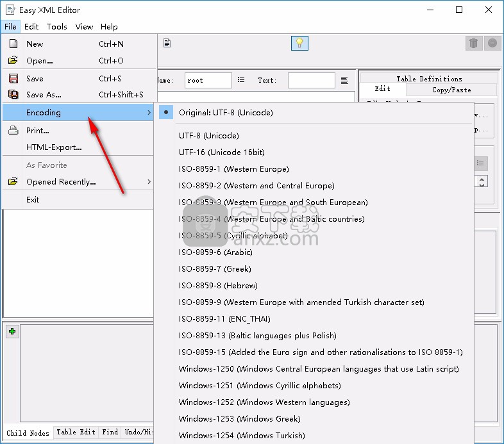Select ISO-8859-8 (Hebrew) encoding

316,286
